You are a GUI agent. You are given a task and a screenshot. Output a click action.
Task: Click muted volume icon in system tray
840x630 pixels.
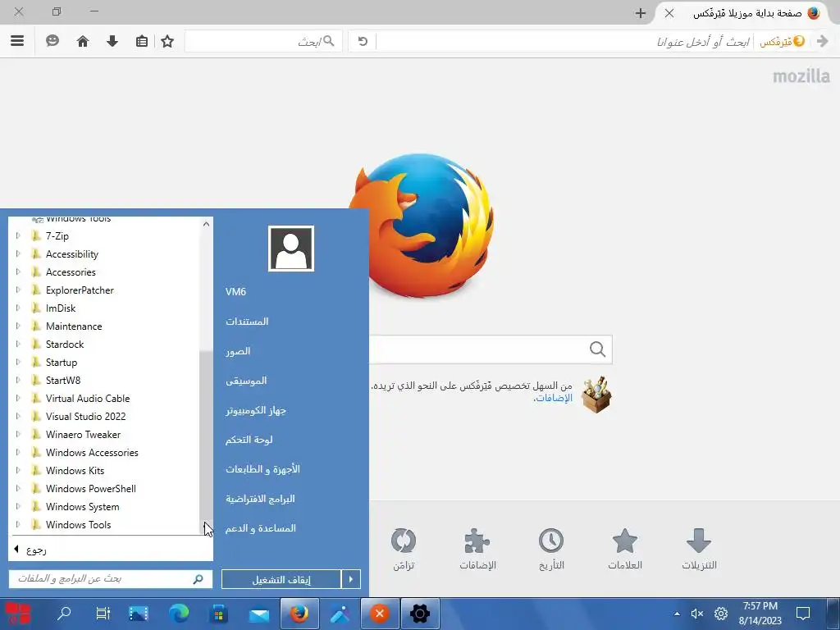[x=696, y=614]
